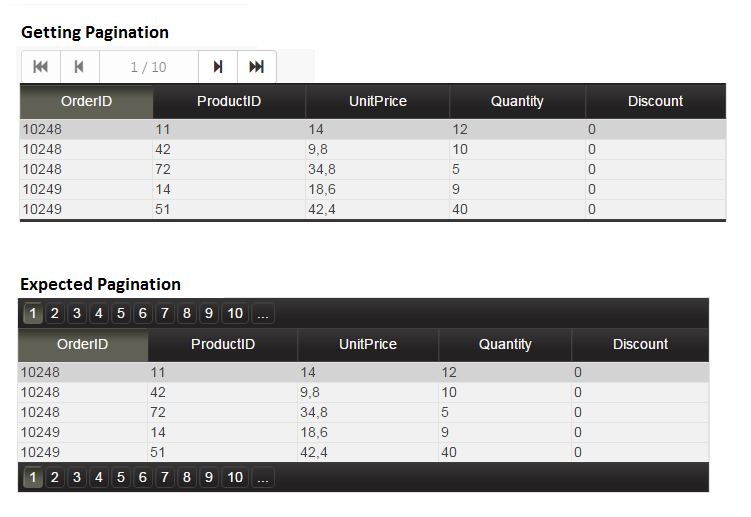Select page 9 in the bottom pager
Screen dimensions: 751x517
209,477
